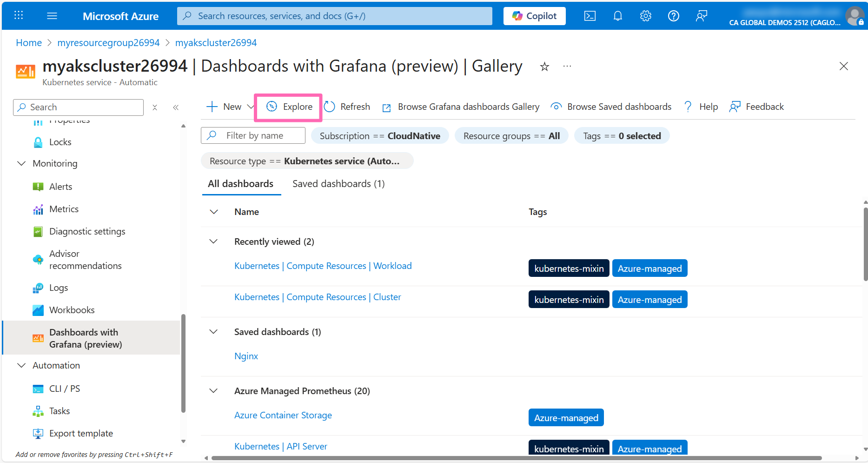Collapse the sidebar with double-chevron icon

(176, 107)
